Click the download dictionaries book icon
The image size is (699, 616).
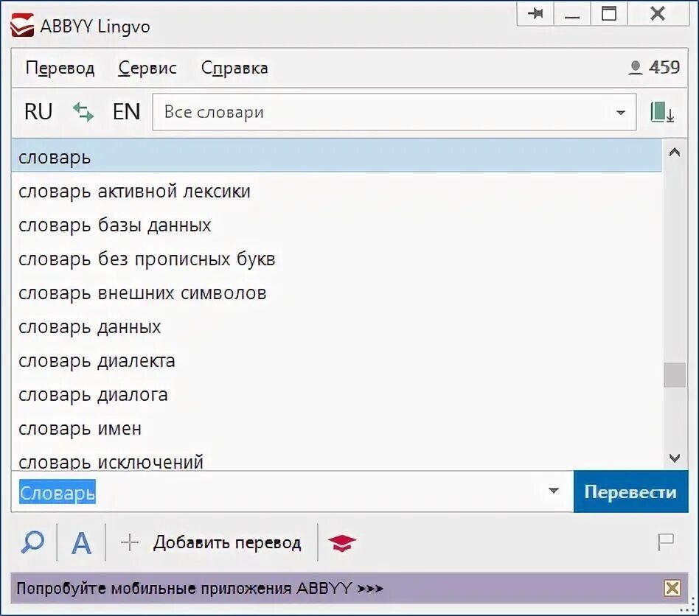pyautogui.click(x=662, y=112)
